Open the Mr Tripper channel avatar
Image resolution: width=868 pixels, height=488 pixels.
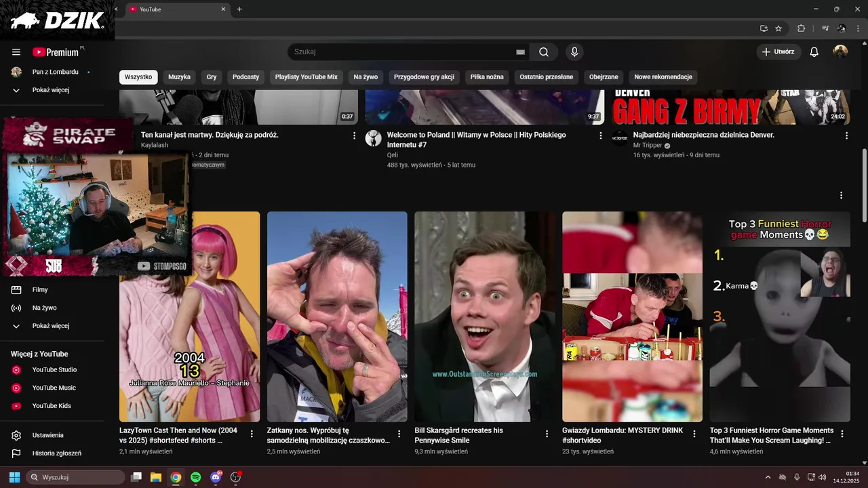pos(620,138)
